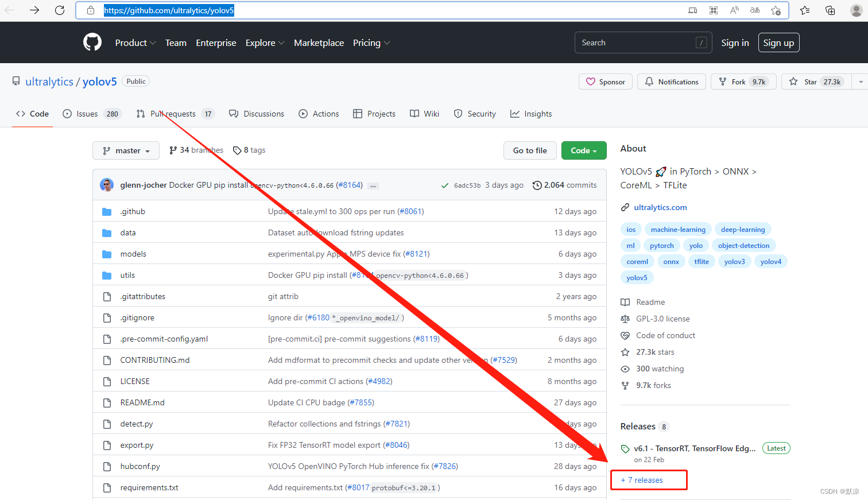This screenshot has width=868, height=500.
Task: Open the master branch selector dropdown
Action: [126, 150]
